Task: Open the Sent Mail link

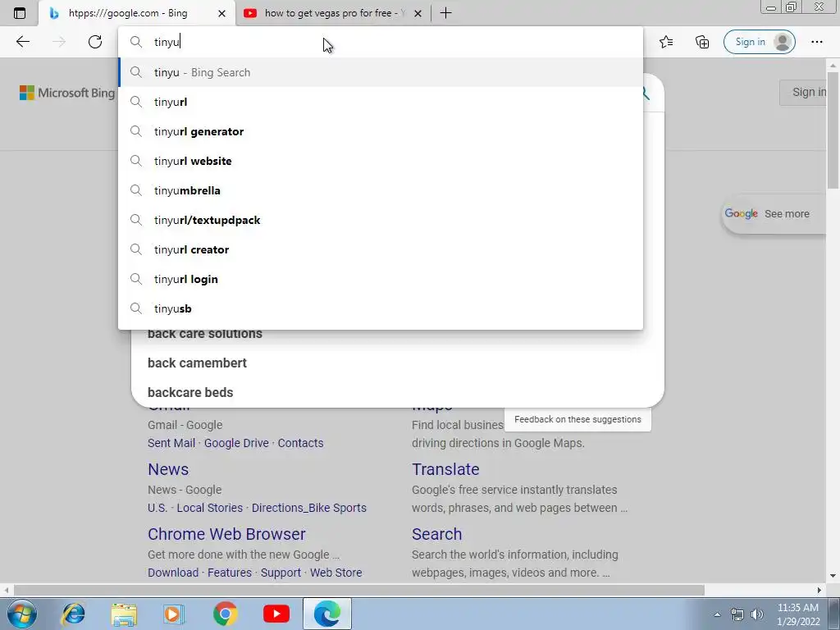Action: [x=171, y=443]
